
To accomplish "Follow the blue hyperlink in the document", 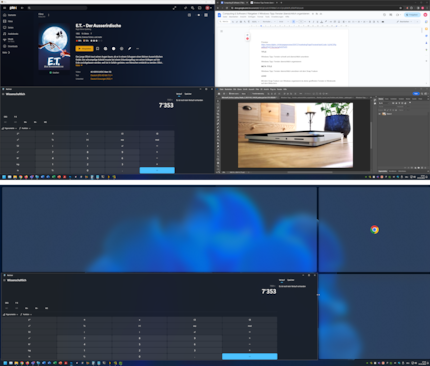I will tap(299, 46).
